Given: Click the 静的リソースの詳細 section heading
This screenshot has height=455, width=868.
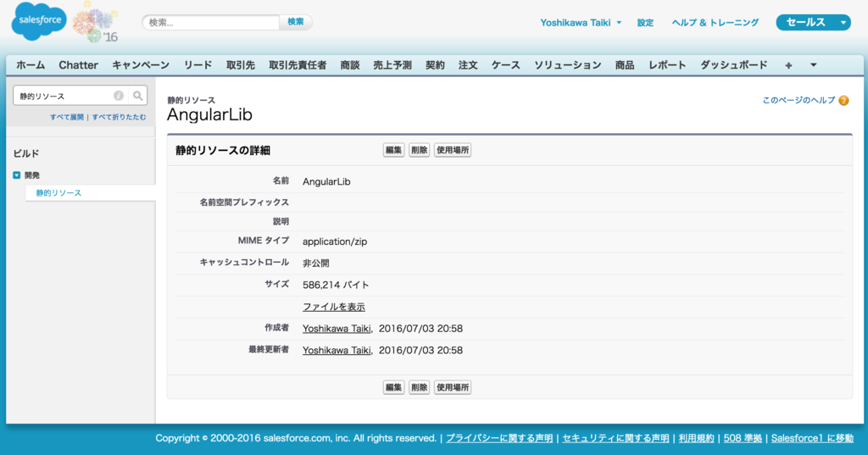Looking at the screenshot, I should coord(223,151).
